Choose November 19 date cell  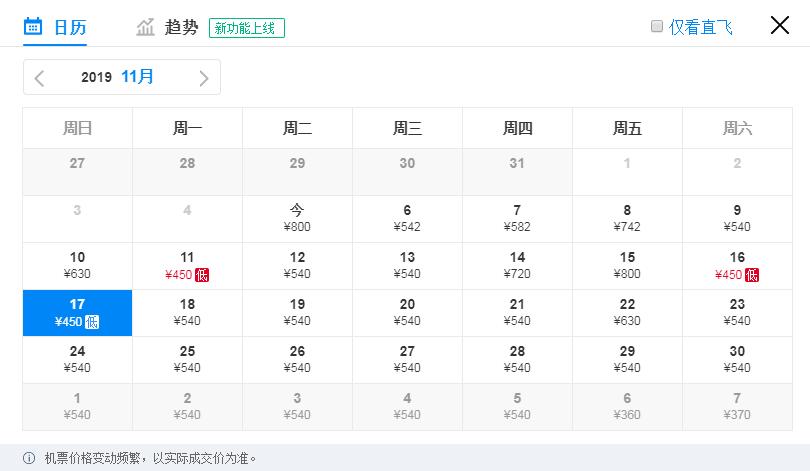point(297,313)
